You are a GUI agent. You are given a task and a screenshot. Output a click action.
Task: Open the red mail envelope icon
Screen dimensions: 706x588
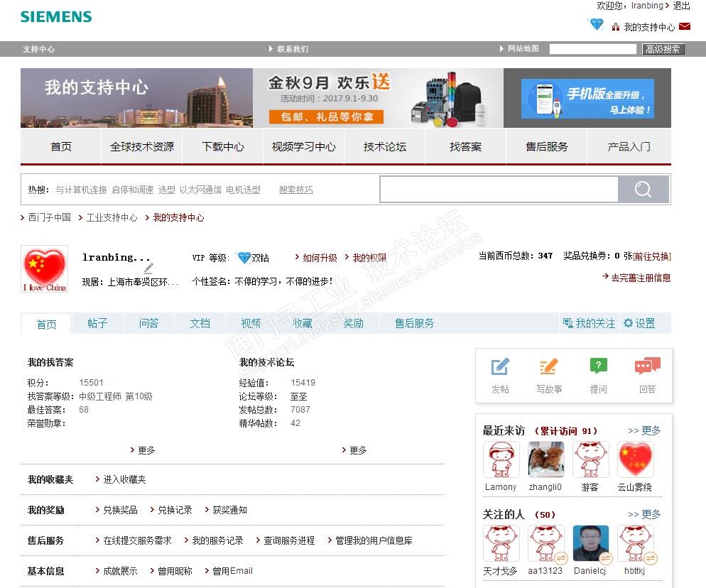[x=685, y=26]
